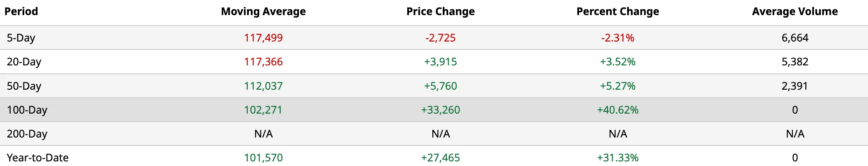Click the Percent Change column header
The width and height of the screenshot is (868, 166).
618,11
